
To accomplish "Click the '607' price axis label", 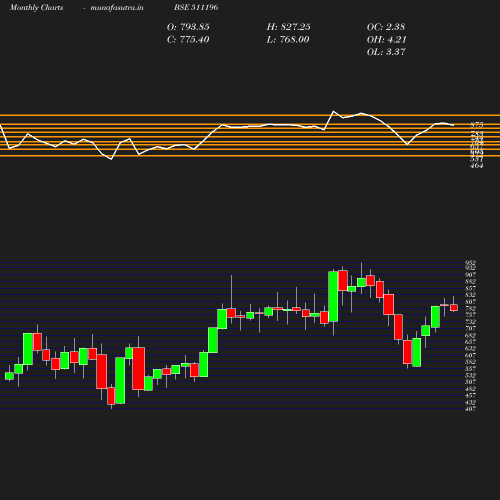I will (x=471, y=355).
